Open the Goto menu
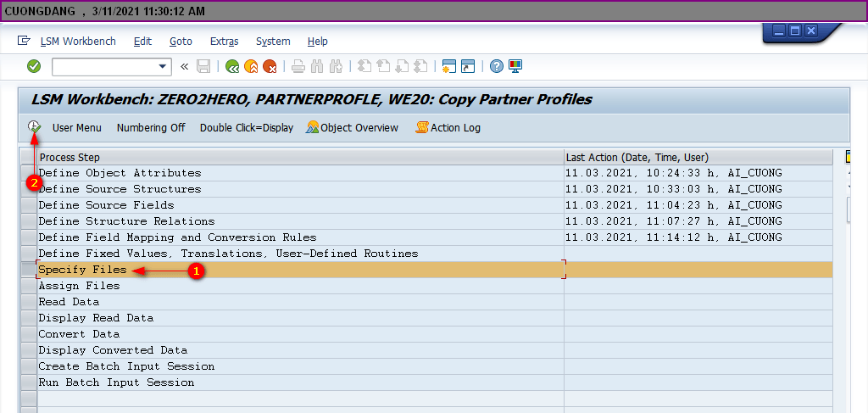 point(181,42)
